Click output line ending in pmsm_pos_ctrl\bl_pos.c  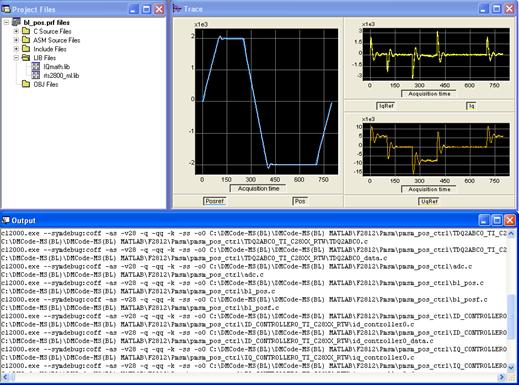pos(138,292)
